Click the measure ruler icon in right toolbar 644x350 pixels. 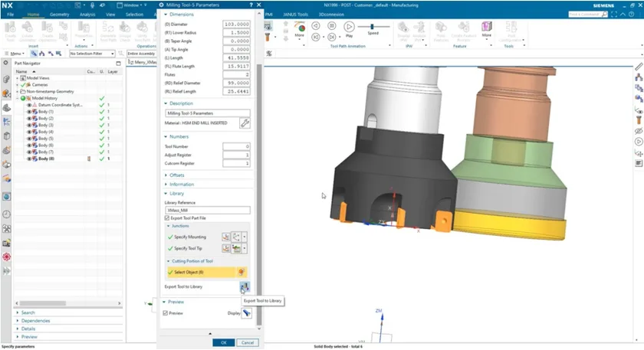coord(639,67)
